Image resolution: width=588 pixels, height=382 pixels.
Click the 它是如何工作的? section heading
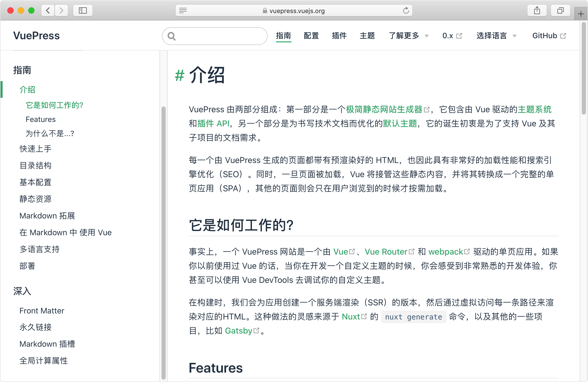(241, 225)
